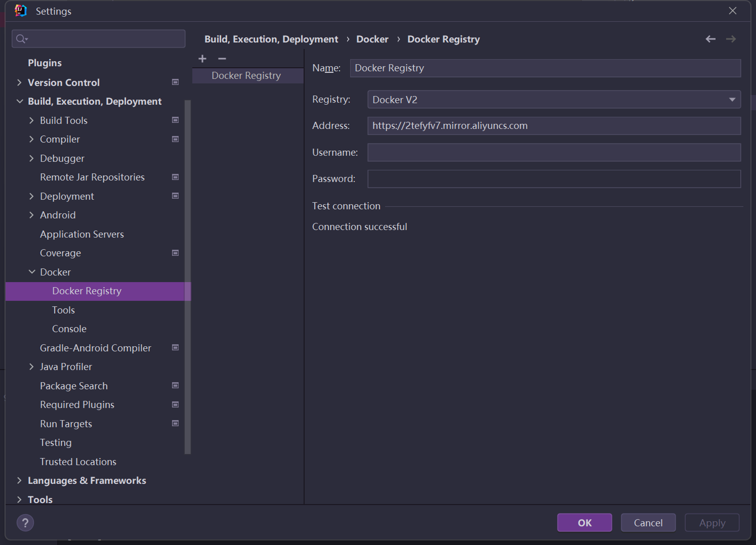Image resolution: width=756 pixels, height=545 pixels.
Task: Open the Registry type dropdown
Action: click(x=554, y=100)
